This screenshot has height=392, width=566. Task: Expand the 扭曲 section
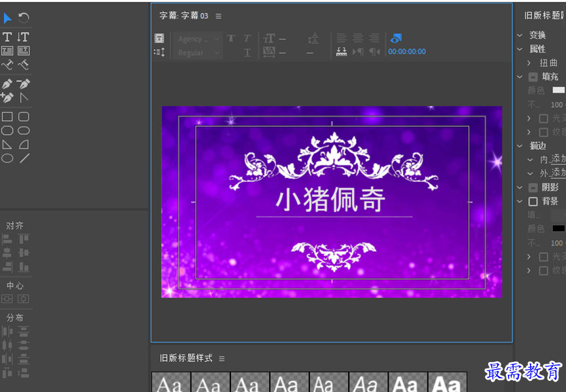[x=529, y=63]
